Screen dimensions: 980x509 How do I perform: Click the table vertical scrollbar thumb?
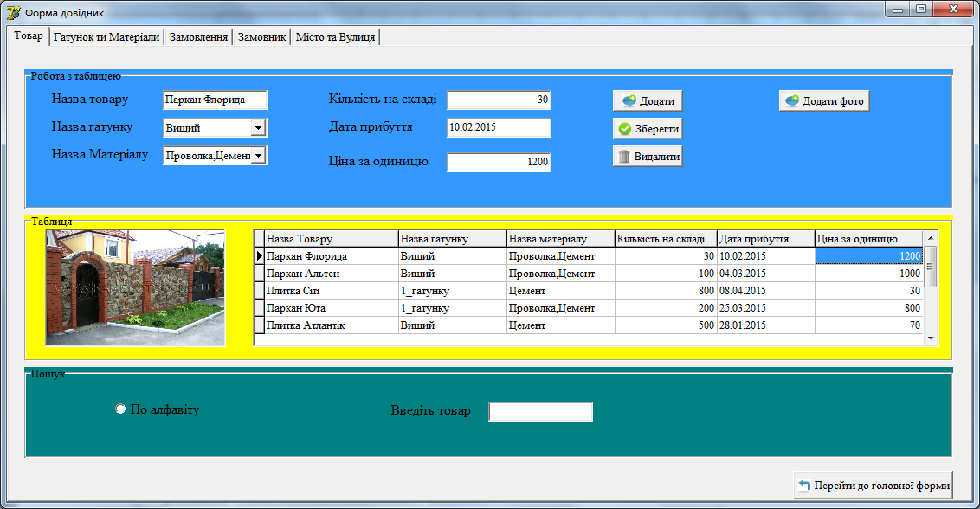click(x=930, y=267)
